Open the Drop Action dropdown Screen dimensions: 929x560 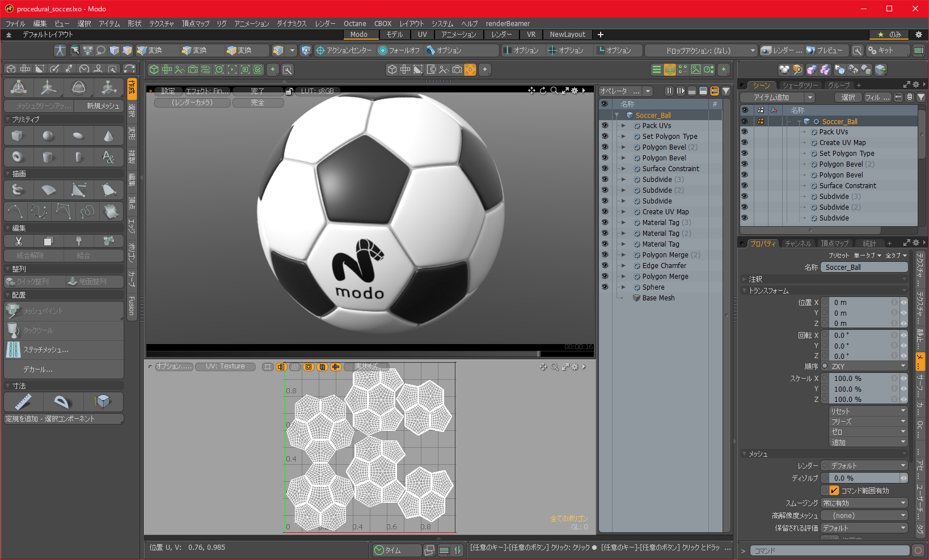tap(702, 50)
